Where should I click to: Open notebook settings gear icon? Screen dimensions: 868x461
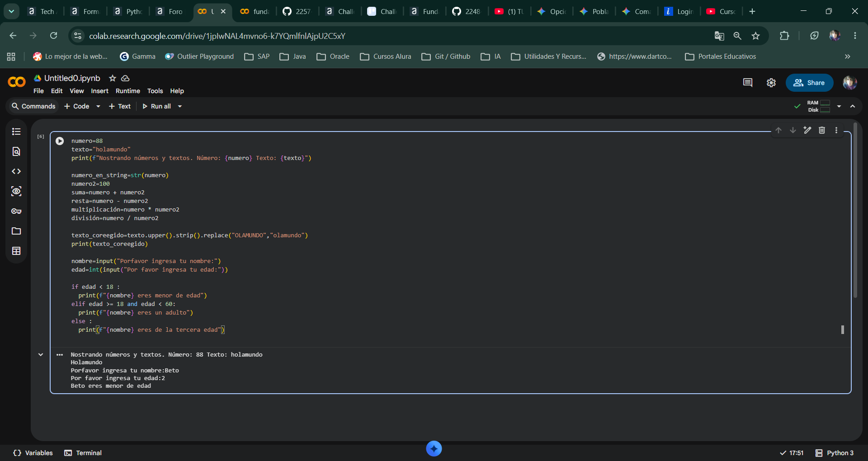click(771, 83)
